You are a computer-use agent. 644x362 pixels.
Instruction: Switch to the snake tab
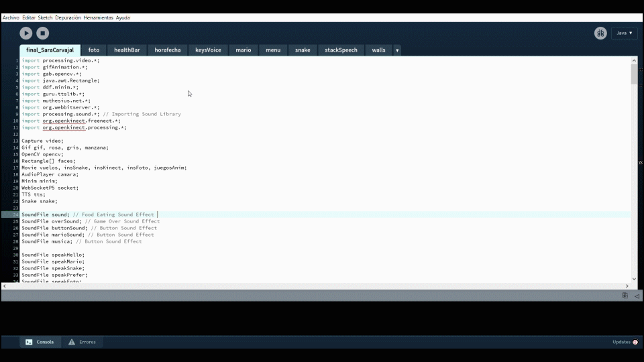click(x=303, y=50)
